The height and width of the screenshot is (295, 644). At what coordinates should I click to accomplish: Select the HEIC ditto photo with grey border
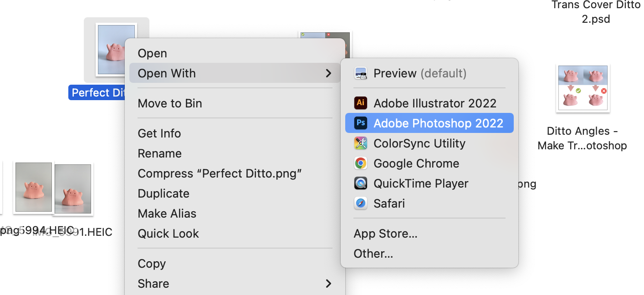point(34,187)
